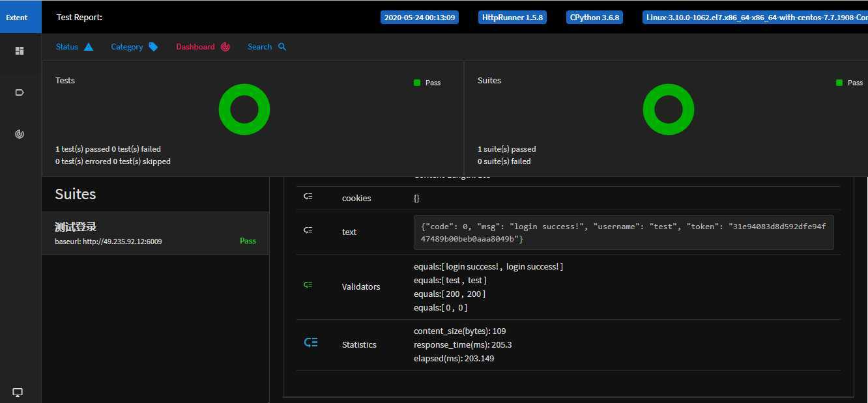This screenshot has height=403, width=868.
Task: Click the Pass status of 测试登录 suite
Action: (248, 241)
